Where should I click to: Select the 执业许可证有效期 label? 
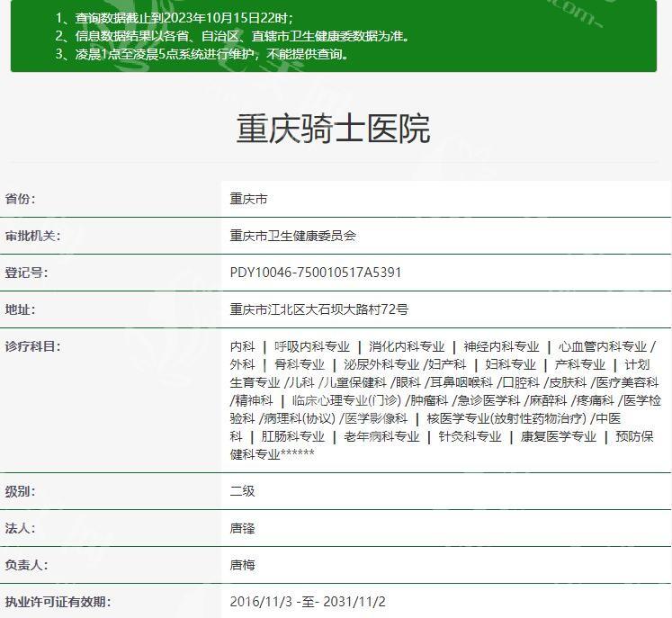tap(58, 602)
